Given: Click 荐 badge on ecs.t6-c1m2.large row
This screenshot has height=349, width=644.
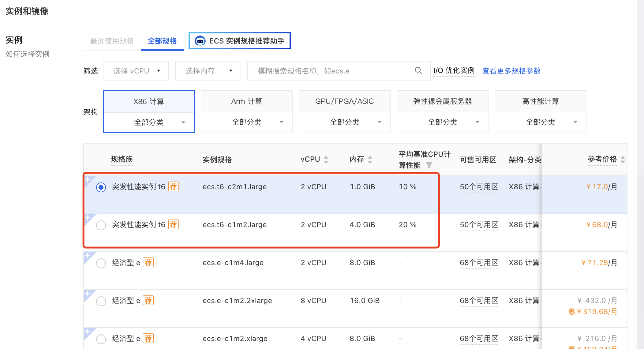Looking at the screenshot, I should click(x=174, y=224).
